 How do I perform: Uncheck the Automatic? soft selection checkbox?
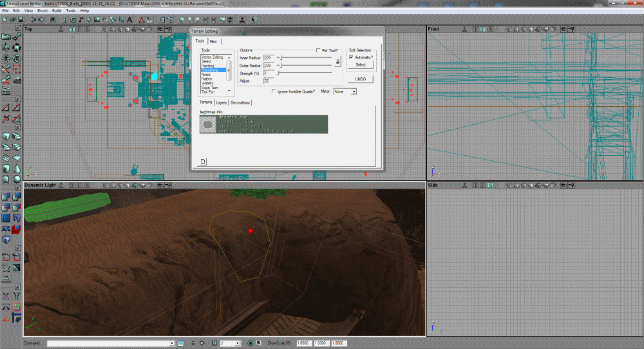351,57
